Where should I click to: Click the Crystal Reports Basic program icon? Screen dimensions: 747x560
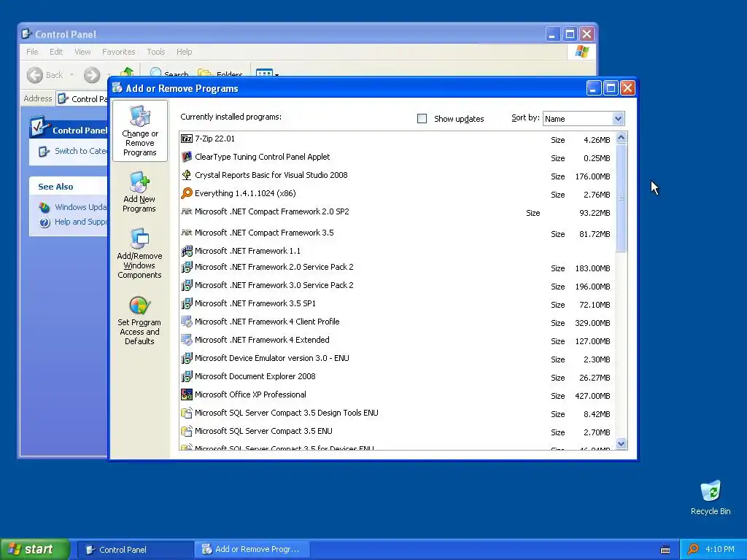(187, 175)
